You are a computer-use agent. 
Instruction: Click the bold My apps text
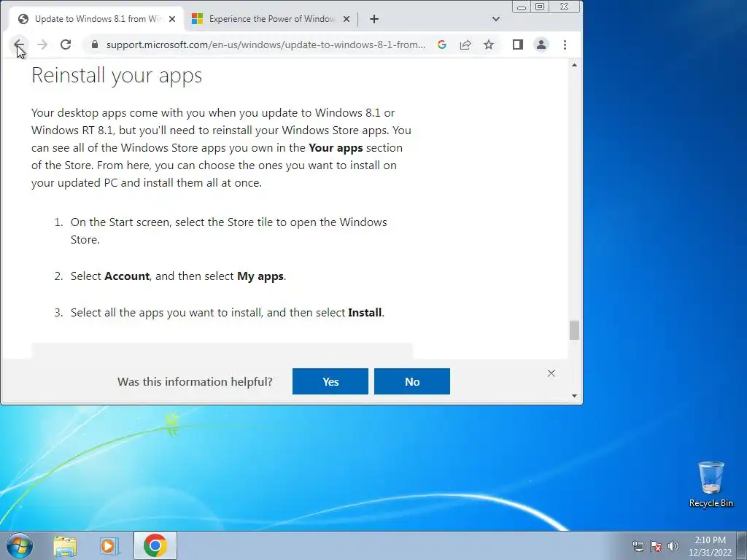click(260, 276)
